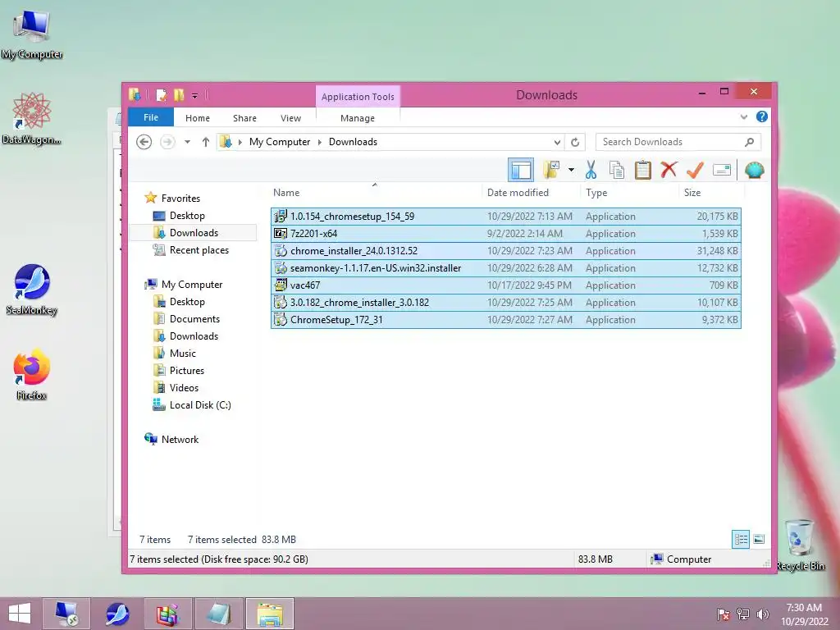Click the Paste clipboard icon
Screen dimensions: 840x630
(x=642, y=171)
